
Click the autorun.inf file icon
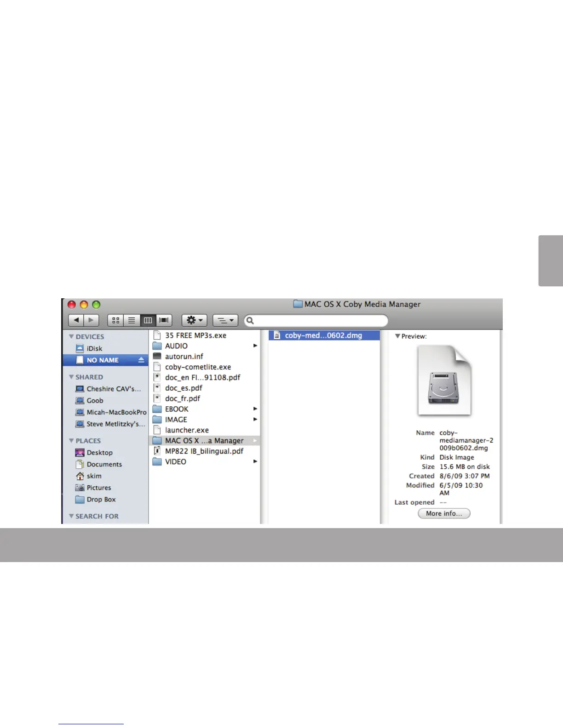pos(157,356)
